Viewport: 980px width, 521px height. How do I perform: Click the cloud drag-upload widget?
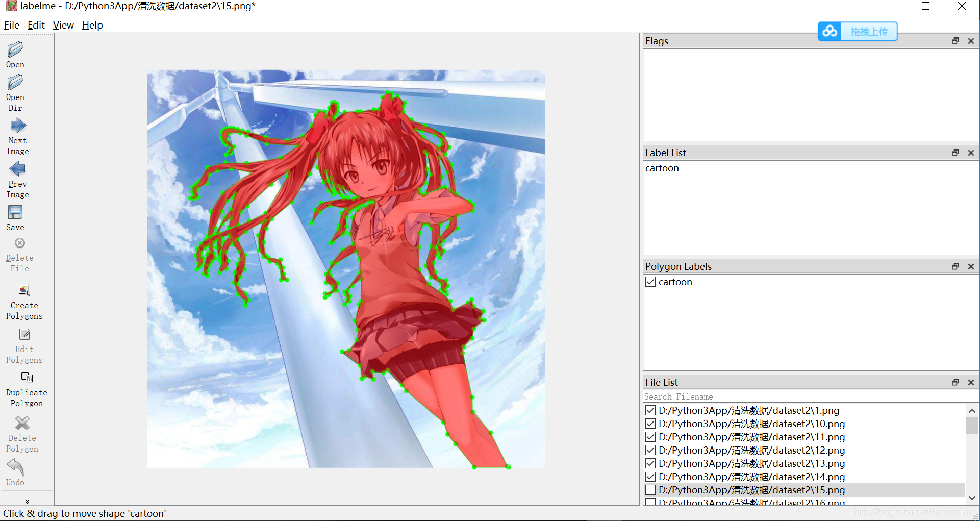point(858,32)
